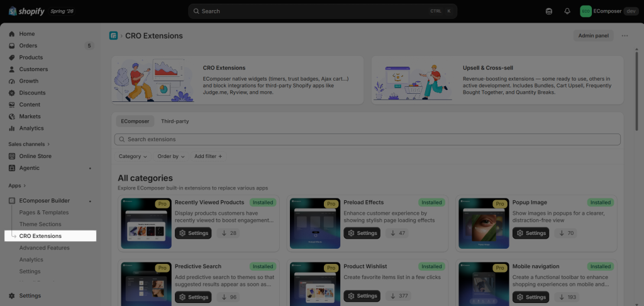Open Settings for Recently Viewed Products
Screen dimensions: 644x306
[193, 233]
